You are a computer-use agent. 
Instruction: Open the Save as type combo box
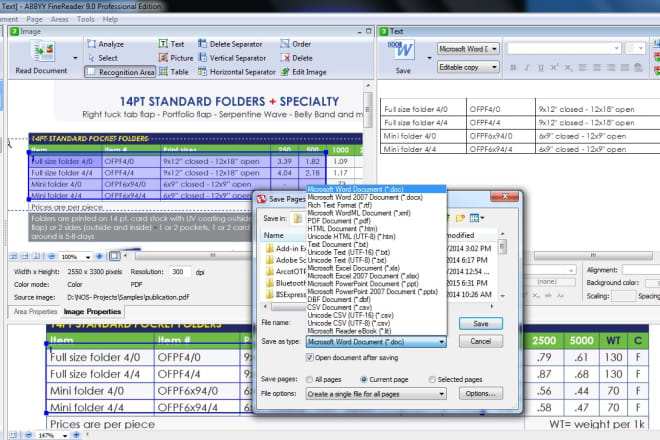coord(376,342)
